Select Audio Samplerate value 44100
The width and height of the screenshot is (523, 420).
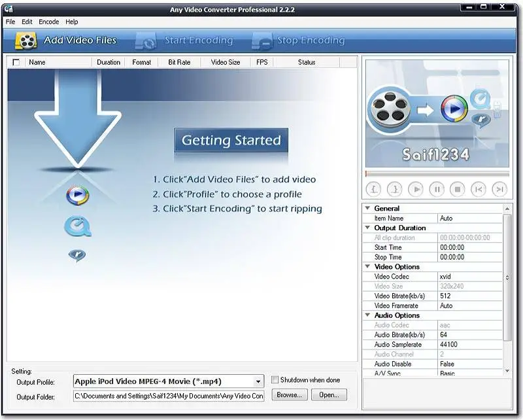[x=469, y=344]
